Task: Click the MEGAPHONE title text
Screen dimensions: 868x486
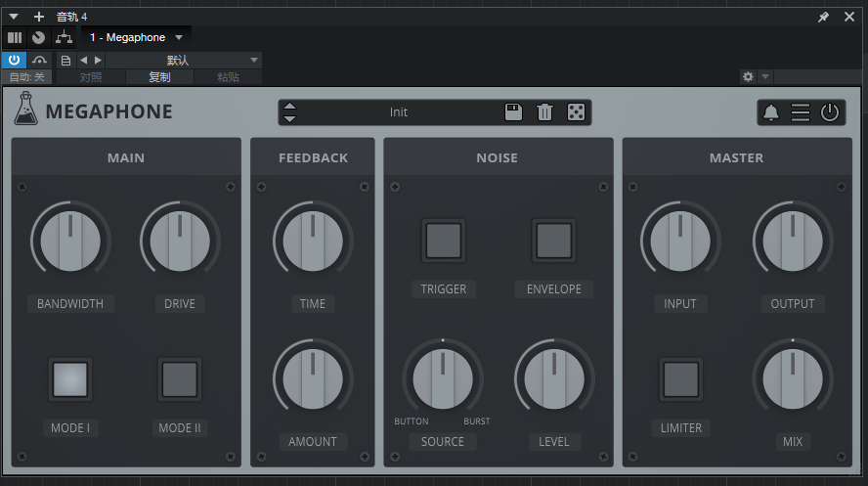Action: click(x=109, y=111)
